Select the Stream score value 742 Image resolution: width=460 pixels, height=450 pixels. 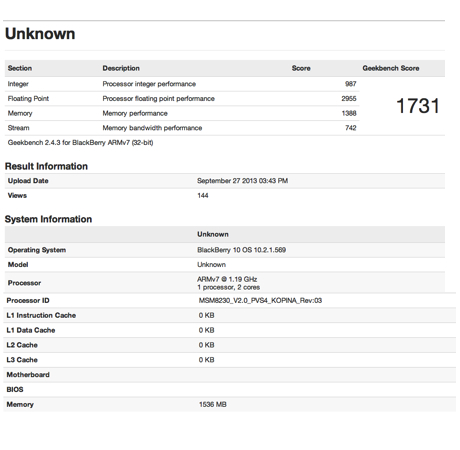[x=351, y=128]
